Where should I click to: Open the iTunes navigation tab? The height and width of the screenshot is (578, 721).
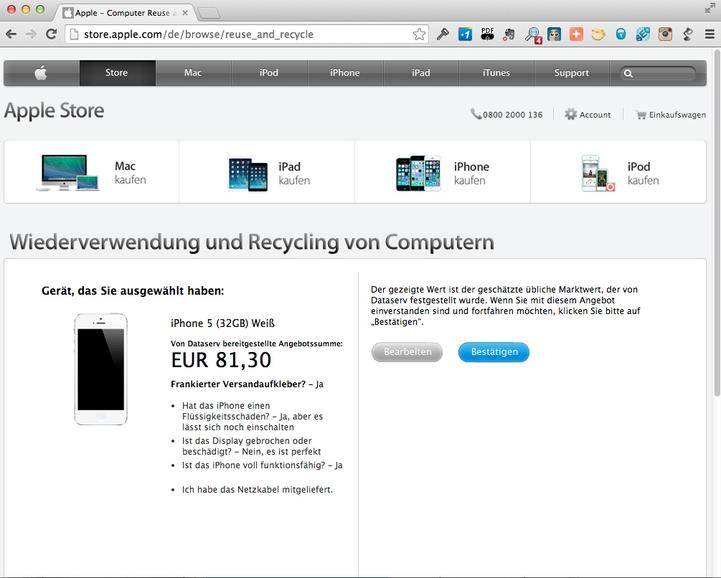point(496,73)
